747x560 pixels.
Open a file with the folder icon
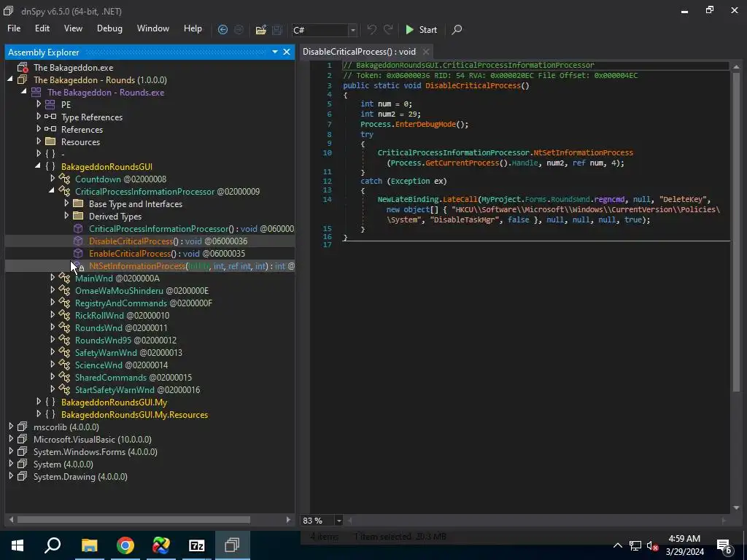[x=260, y=29]
